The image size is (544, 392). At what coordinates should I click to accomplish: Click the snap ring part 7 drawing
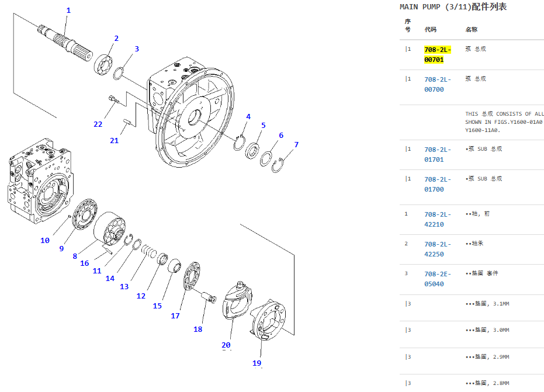coord(278,165)
